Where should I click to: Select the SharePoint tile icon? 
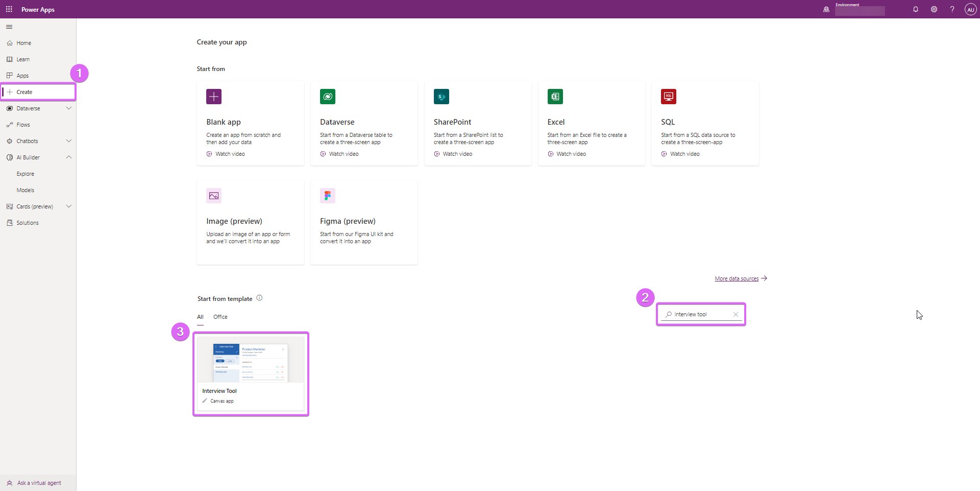point(441,96)
